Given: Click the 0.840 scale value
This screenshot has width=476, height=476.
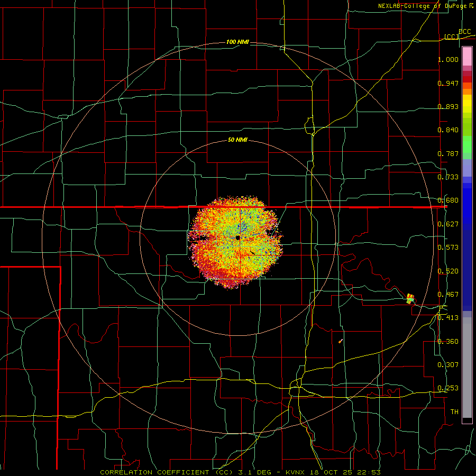Looking at the screenshot, I should pyautogui.click(x=448, y=130).
